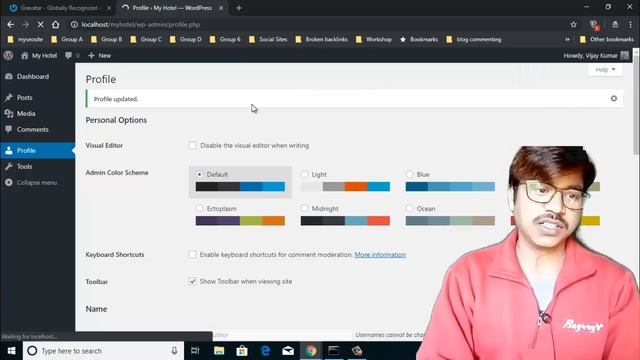Select Light color scheme radio
This screenshot has width=640, height=360.
304,174
